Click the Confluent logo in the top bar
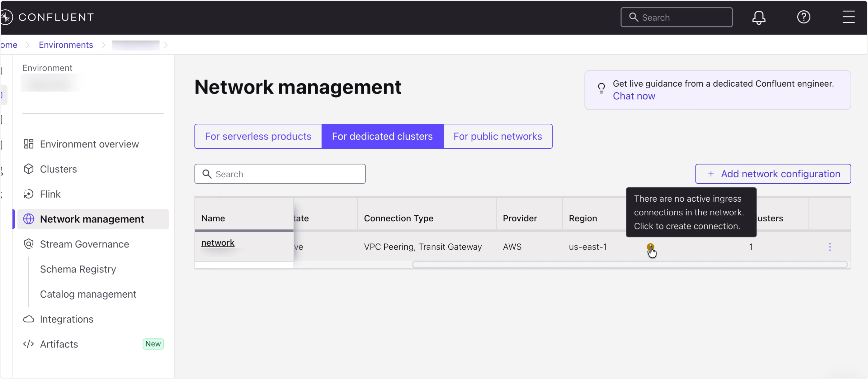The image size is (868, 379). (x=48, y=17)
